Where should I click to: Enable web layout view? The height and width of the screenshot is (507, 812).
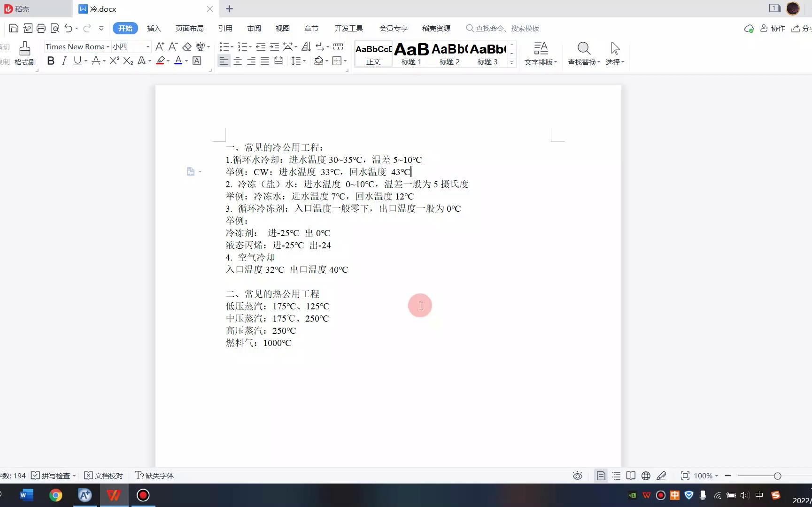646,476
